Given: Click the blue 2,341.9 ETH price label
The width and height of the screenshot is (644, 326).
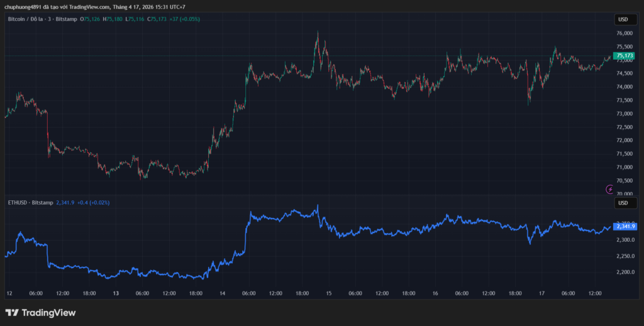Looking at the screenshot, I should 625,227.
